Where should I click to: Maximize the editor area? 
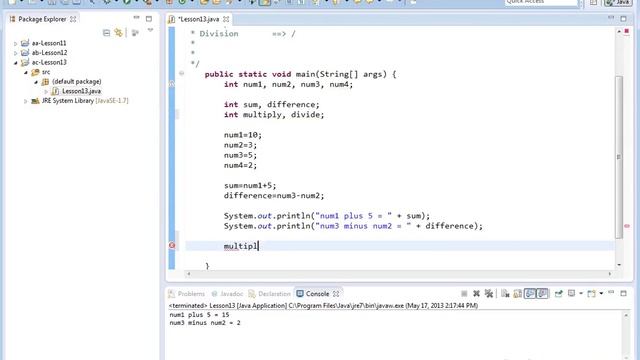(x=623, y=19)
